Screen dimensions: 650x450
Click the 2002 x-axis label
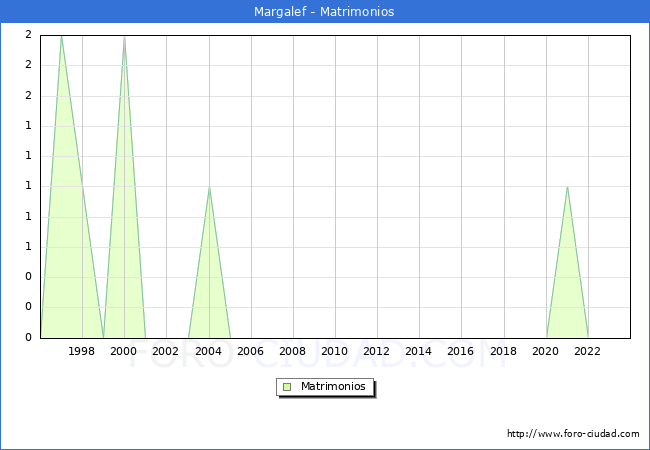165,351
